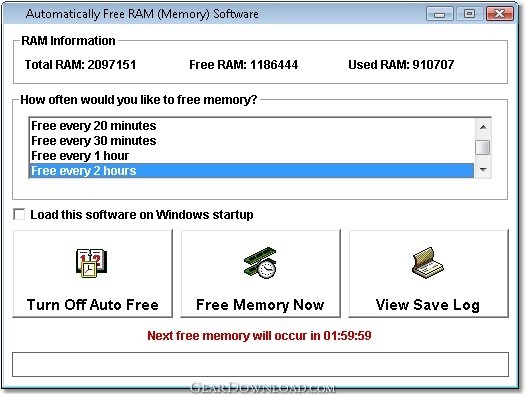Click the list scrollbar down arrow

483,169
